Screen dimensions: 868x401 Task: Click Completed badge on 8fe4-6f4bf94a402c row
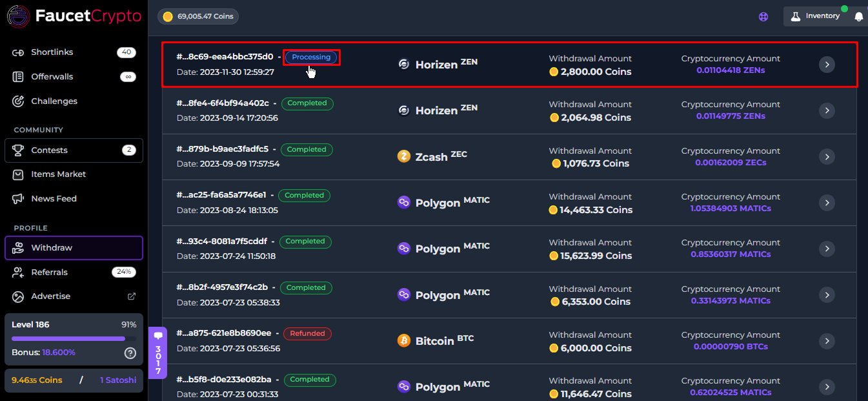(307, 103)
